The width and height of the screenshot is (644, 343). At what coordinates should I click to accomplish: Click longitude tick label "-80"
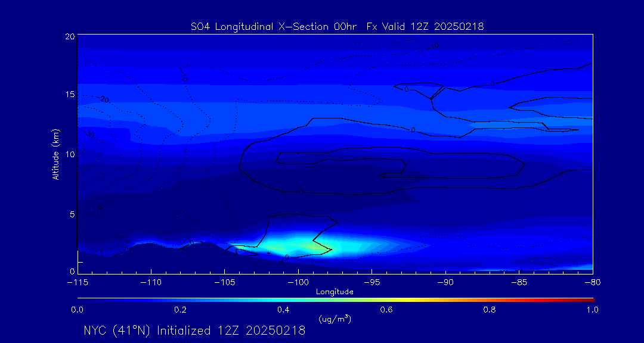tap(592, 283)
